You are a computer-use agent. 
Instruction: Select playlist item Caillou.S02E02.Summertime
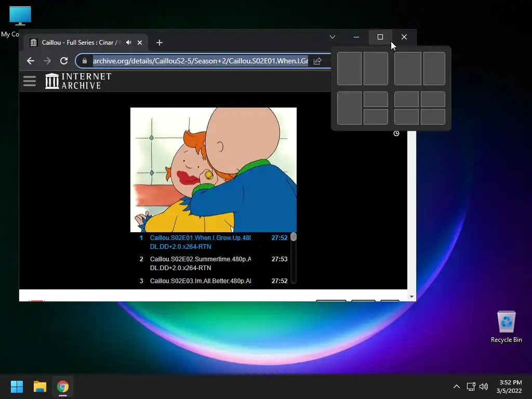[213, 263]
